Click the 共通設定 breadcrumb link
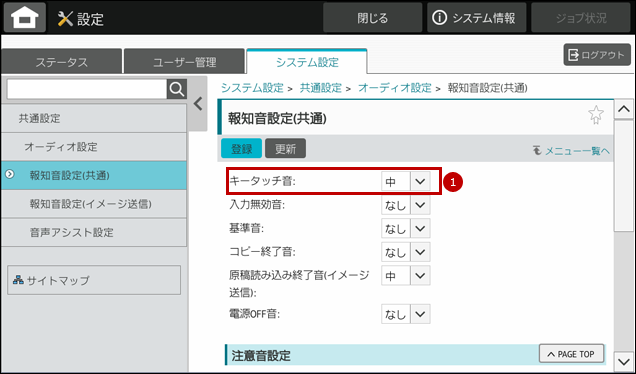The image size is (636, 374). (x=320, y=88)
